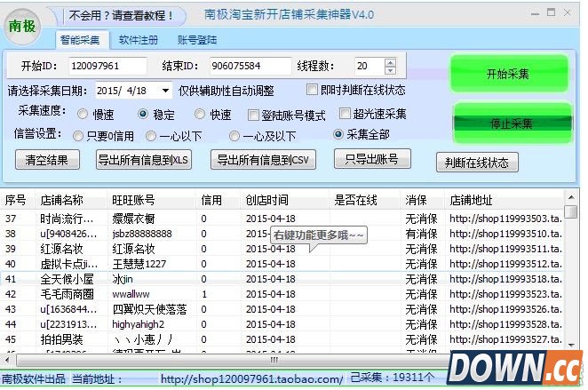Open the collection date dropdown arrow

(165, 91)
